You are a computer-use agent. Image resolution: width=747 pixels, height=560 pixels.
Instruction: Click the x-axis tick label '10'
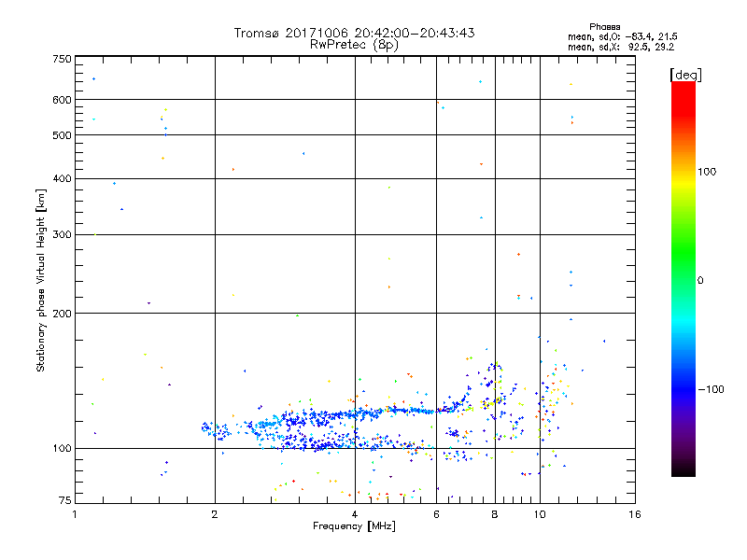pyautogui.click(x=540, y=514)
